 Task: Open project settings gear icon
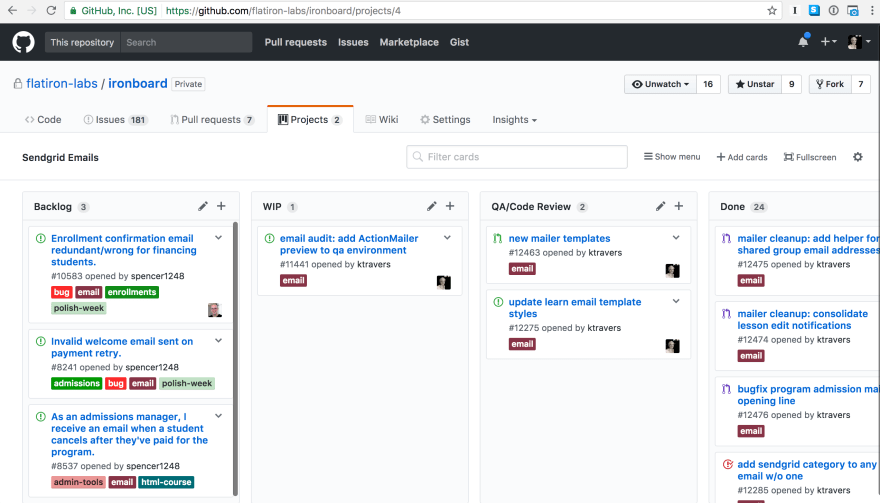pyautogui.click(x=858, y=157)
